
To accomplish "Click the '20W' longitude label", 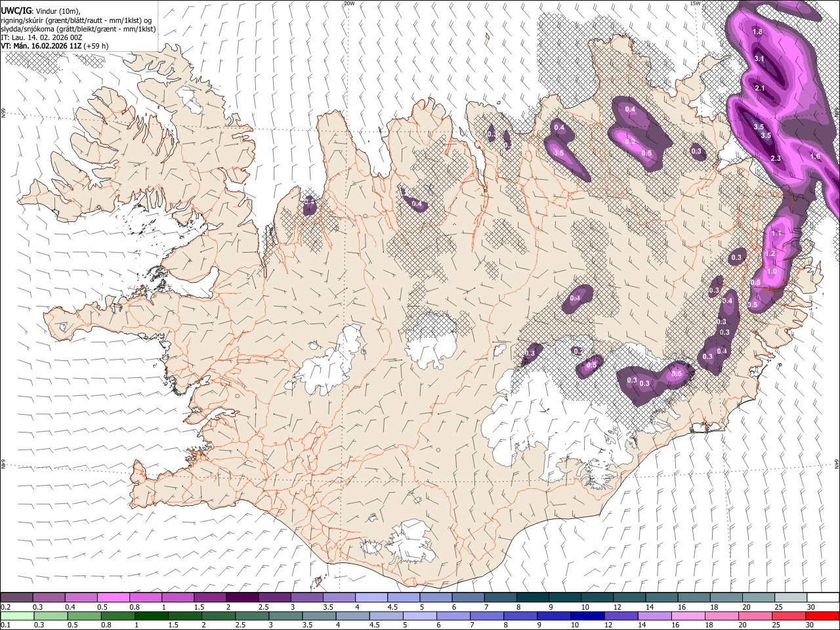I will point(349,3).
